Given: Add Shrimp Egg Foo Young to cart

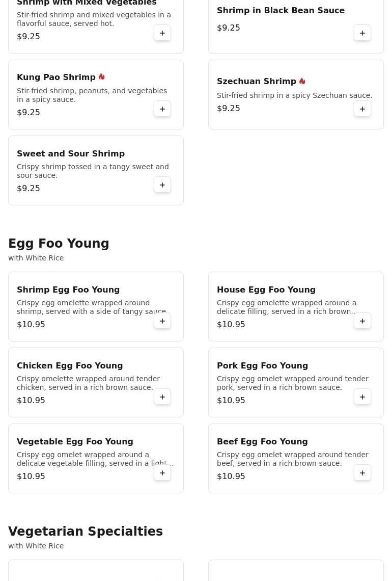Looking at the screenshot, I should click(x=162, y=321).
